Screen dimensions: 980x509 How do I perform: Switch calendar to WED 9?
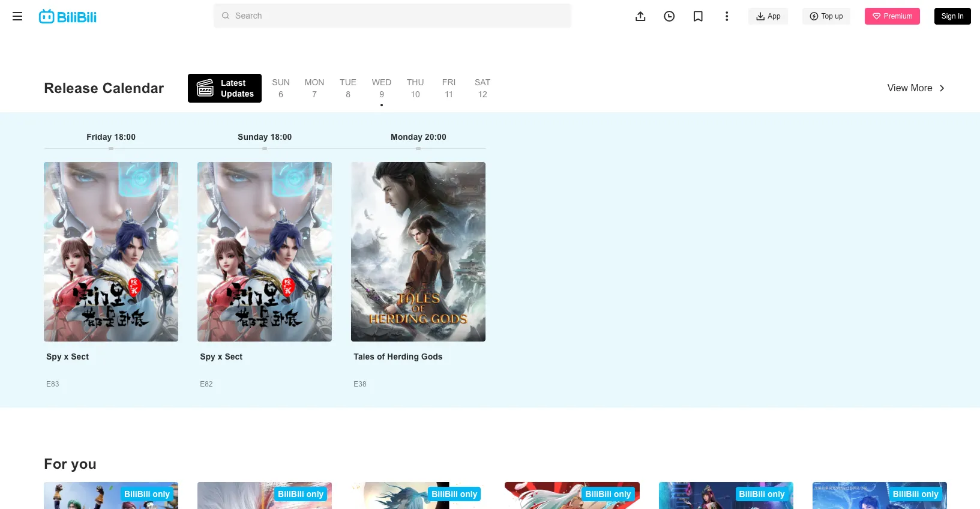pyautogui.click(x=382, y=88)
